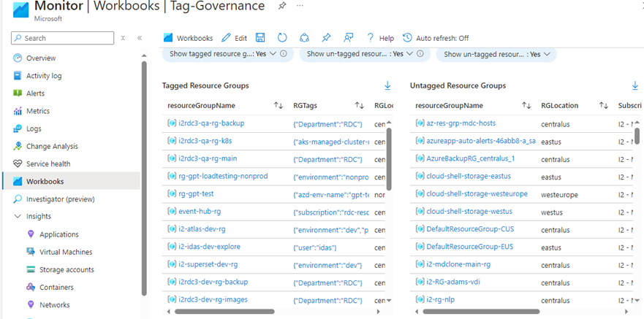Click Tagged table horizontal scrollbar
The width and height of the screenshot is (644, 319).
(224, 312)
